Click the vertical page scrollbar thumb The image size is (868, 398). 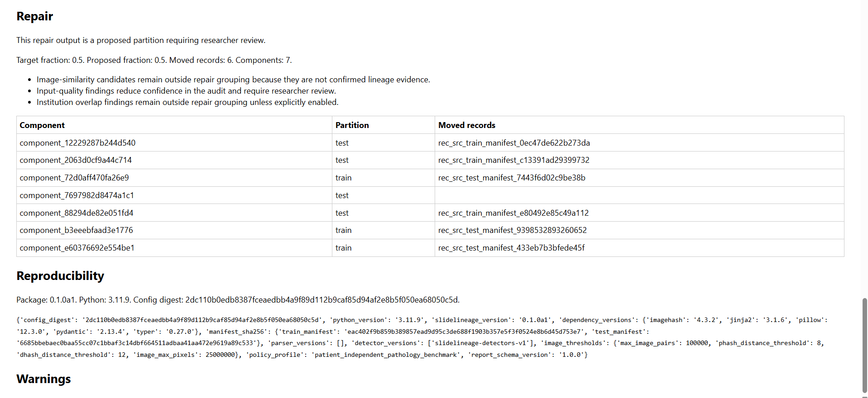[864, 345]
